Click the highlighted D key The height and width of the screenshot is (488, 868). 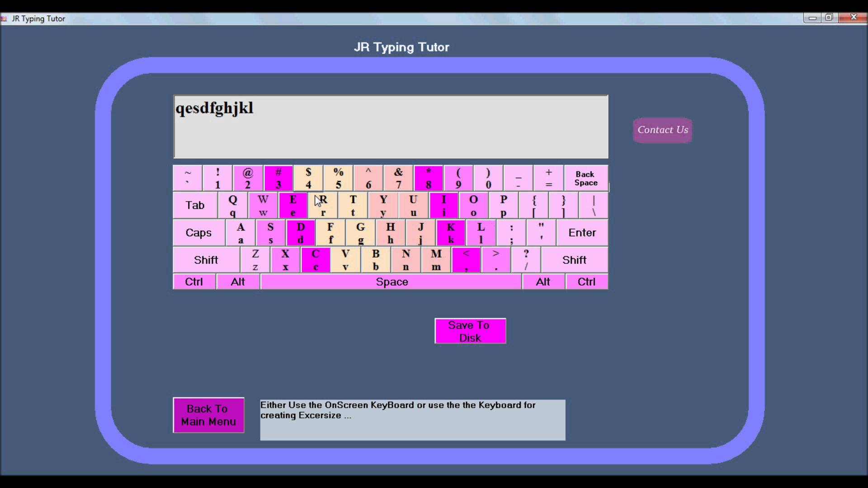301,232
